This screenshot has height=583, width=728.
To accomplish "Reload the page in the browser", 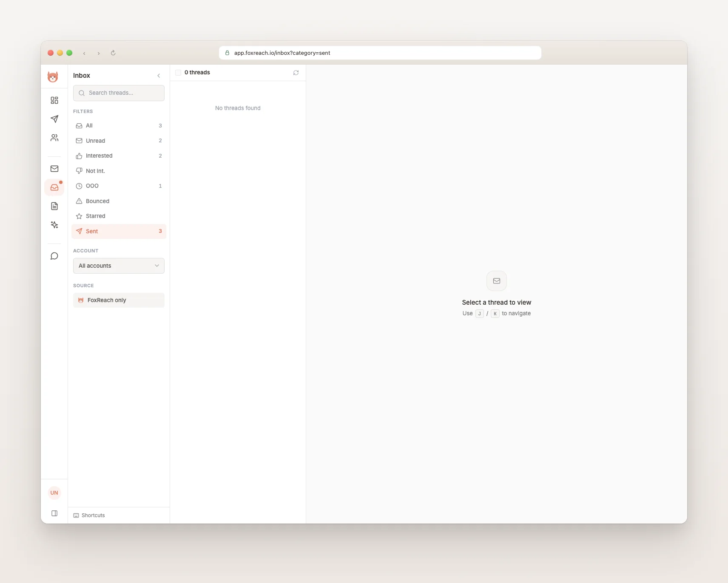I will 113,53.
